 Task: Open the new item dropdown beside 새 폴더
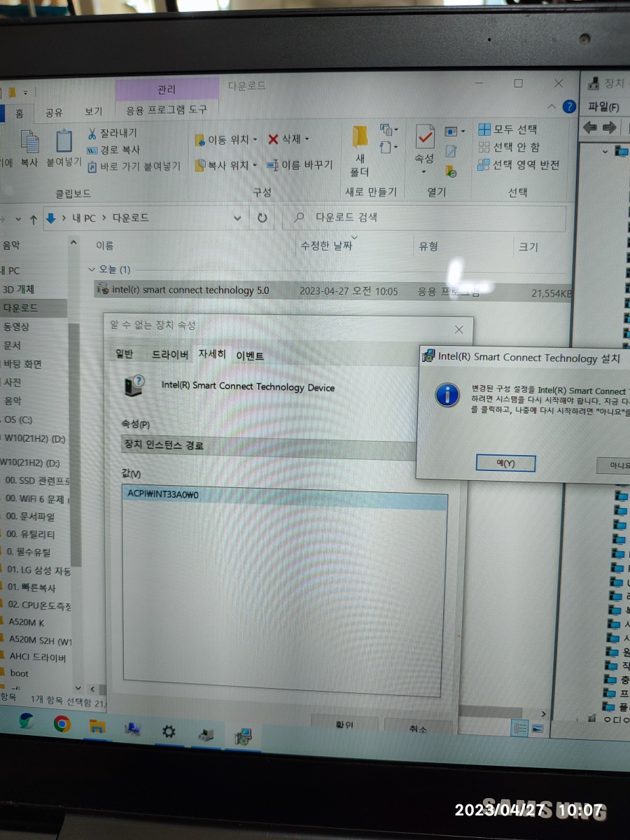(389, 129)
